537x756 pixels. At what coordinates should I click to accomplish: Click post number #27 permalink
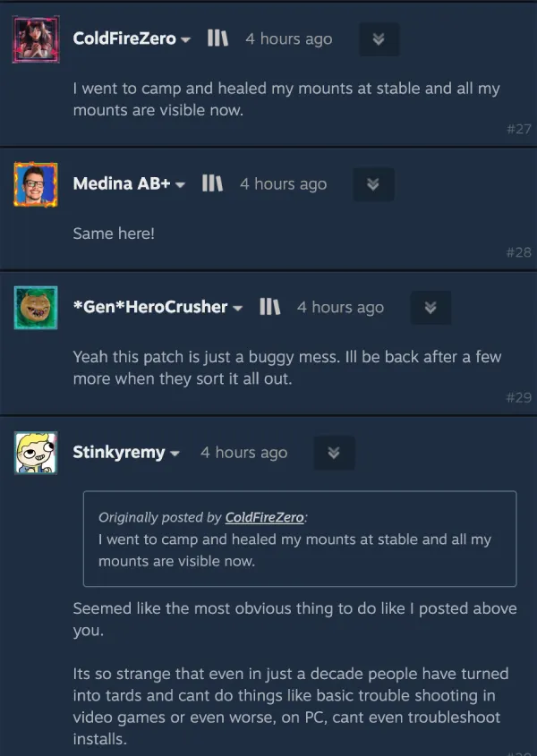[x=519, y=129]
